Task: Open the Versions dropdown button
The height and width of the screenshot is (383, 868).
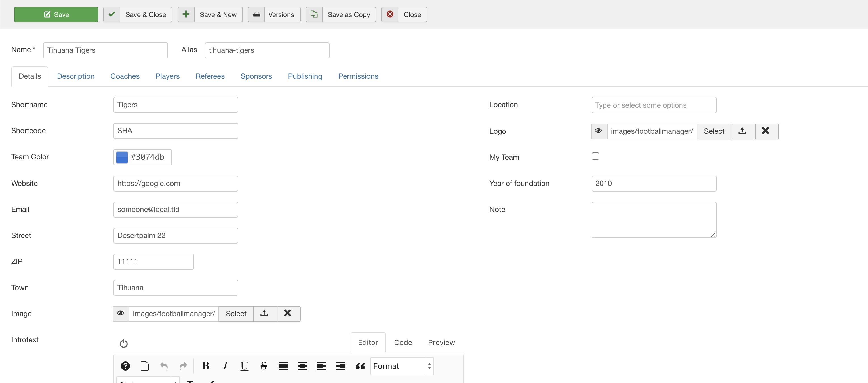Action: (274, 14)
